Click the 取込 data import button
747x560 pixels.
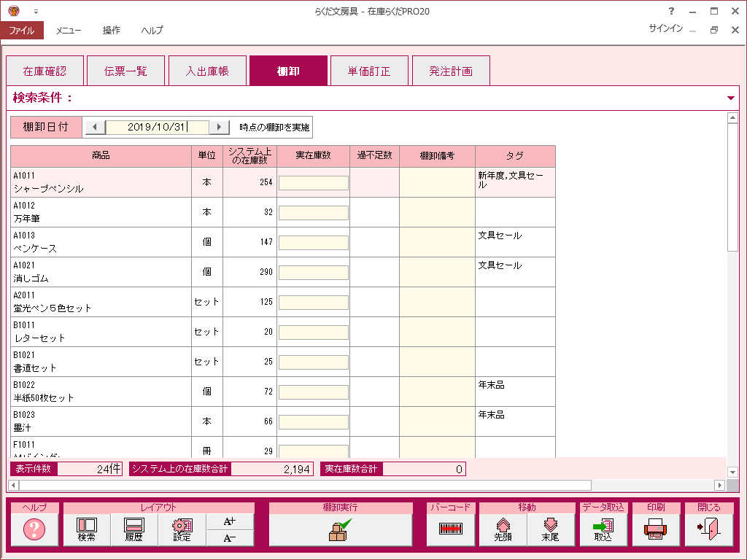click(603, 529)
